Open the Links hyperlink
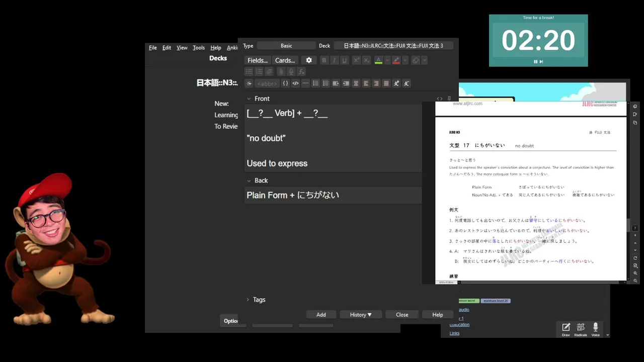The width and height of the screenshot is (644, 362). pyautogui.click(x=454, y=333)
